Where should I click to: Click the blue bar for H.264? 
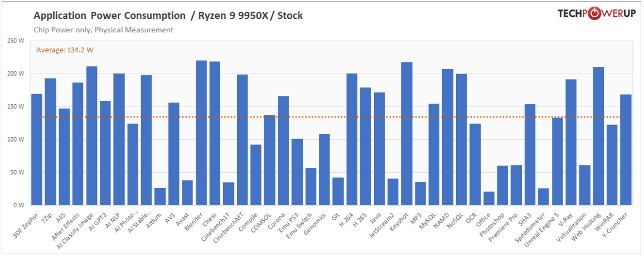point(352,139)
